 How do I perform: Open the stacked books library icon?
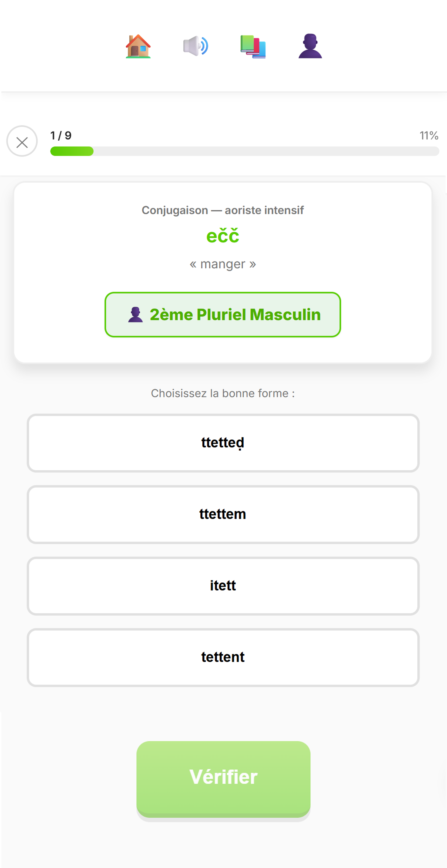pyautogui.click(x=253, y=47)
